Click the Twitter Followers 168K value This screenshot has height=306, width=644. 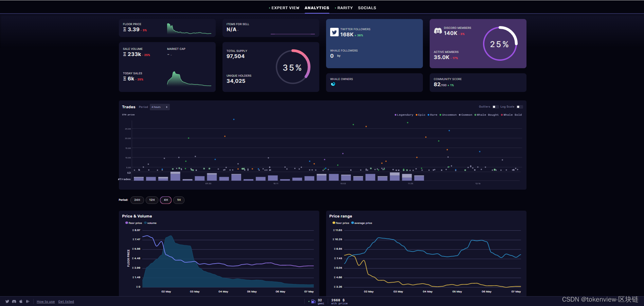point(347,35)
